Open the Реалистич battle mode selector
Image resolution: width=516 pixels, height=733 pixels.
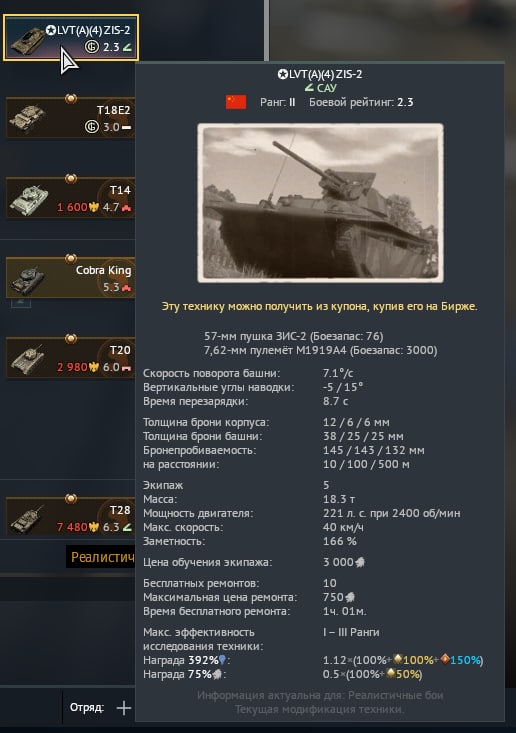click(x=100, y=557)
